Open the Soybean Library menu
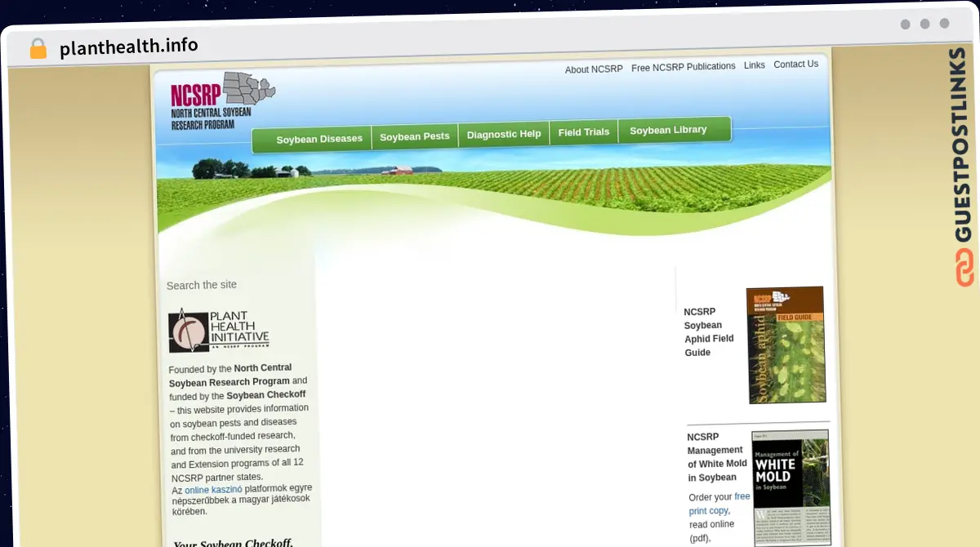 point(668,131)
